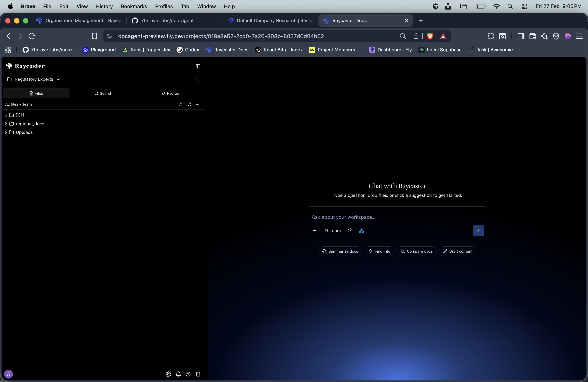The width and height of the screenshot is (588, 382).
Task: Open the clipboard tasks icon
Action: pyautogui.click(x=198, y=374)
